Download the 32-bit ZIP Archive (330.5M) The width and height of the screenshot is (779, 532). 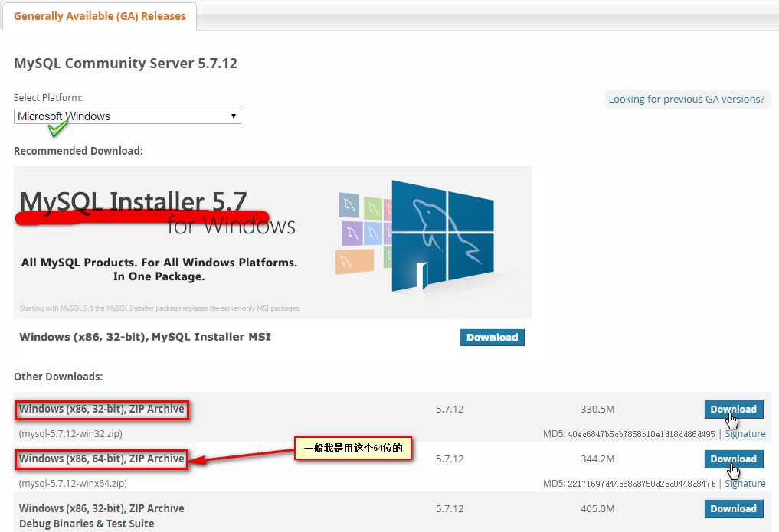click(x=733, y=410)
